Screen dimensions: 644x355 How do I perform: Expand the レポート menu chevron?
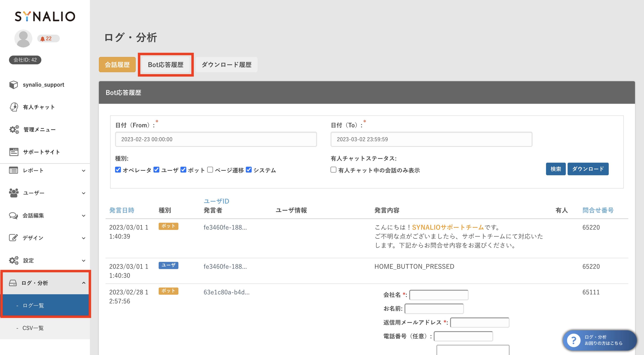pos(84,171)
